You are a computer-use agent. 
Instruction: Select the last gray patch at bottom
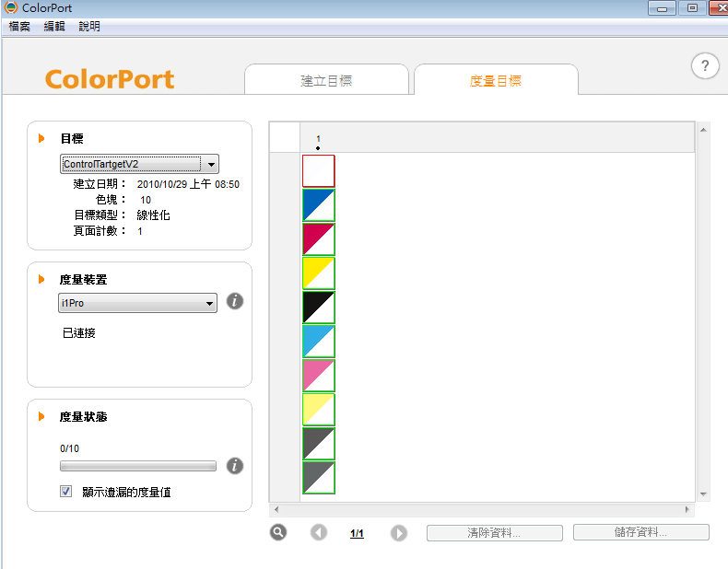pos(319,478)
